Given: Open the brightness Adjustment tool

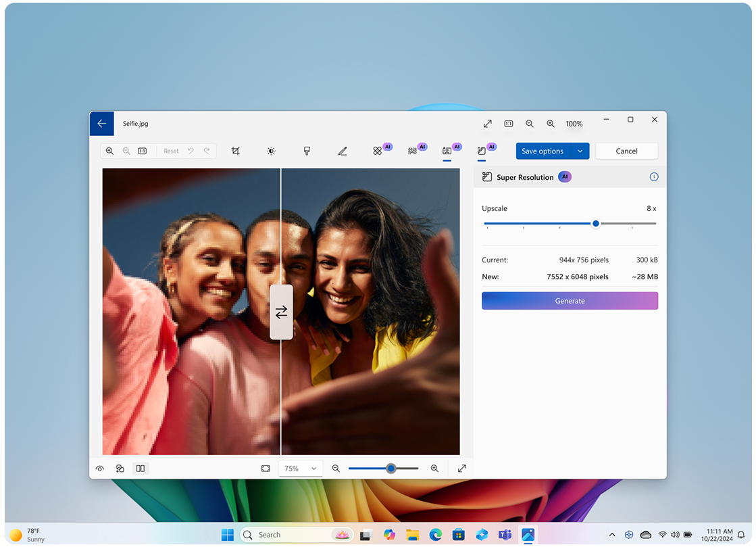Looking at the screenshot, I should 271,151.
